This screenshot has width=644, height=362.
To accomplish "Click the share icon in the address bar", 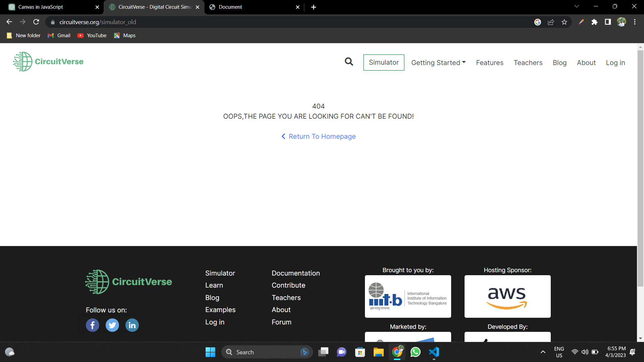I will pyautogui.click(x=551, y=22).
